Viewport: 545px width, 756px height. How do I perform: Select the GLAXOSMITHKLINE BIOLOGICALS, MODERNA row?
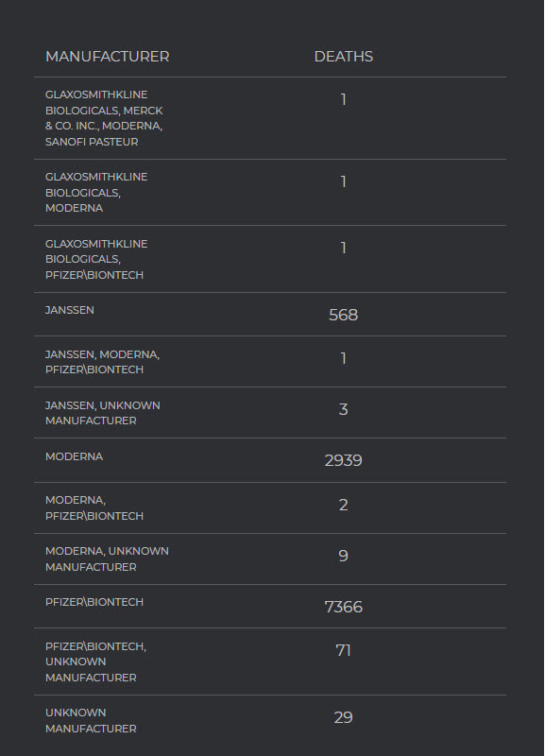pyautogui.click(x=270, y=193)
